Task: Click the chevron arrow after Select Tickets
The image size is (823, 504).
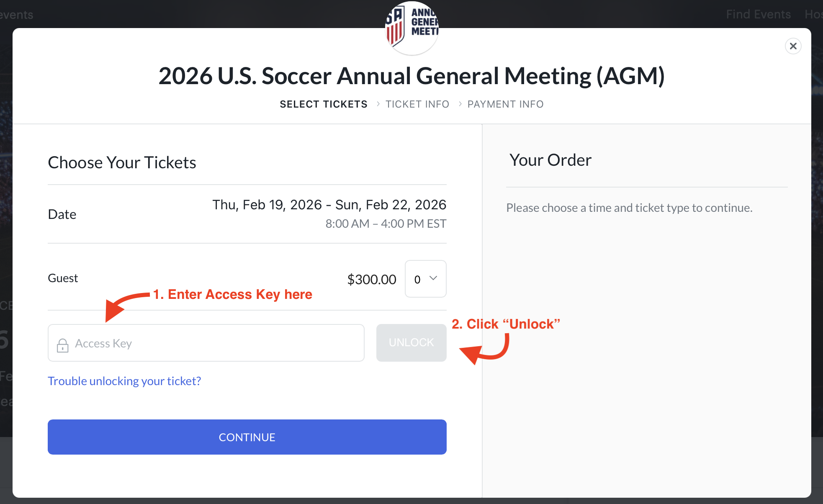Action: pyautogui.click(x=378, y=104)
